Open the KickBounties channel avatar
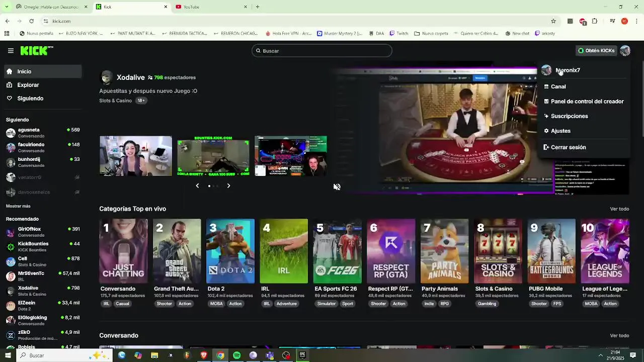Image resolution: width=644 pixels, height=362 pixels. (11, 247)
